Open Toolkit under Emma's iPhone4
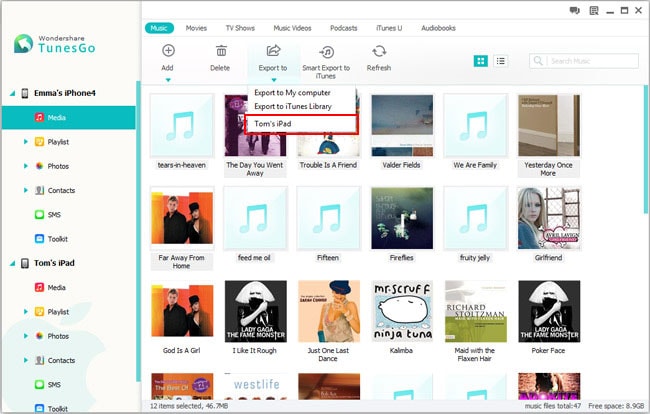650x414 pixels. click(58, 239)
